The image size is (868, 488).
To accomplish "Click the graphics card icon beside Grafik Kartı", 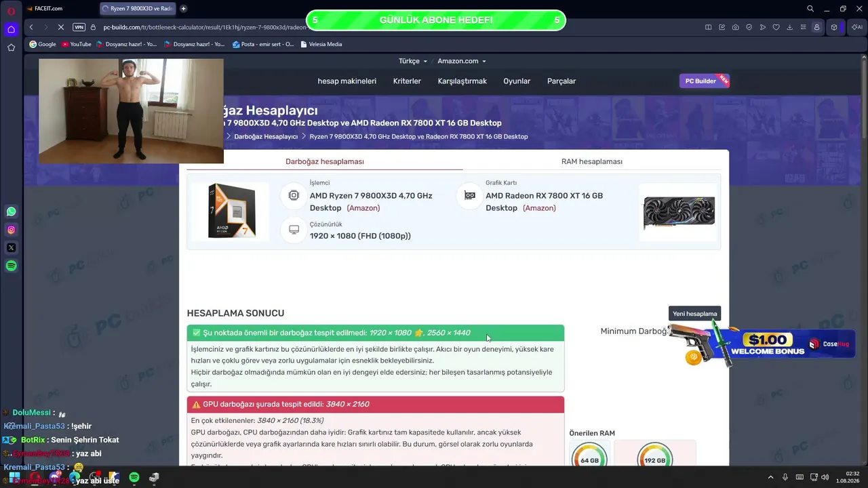I will point(469,195).
